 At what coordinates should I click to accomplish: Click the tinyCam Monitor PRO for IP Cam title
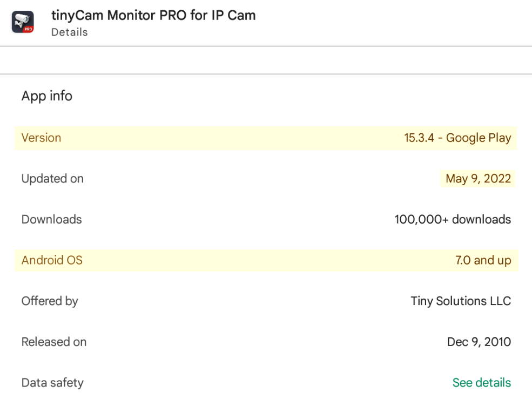(x=153, y=15)
